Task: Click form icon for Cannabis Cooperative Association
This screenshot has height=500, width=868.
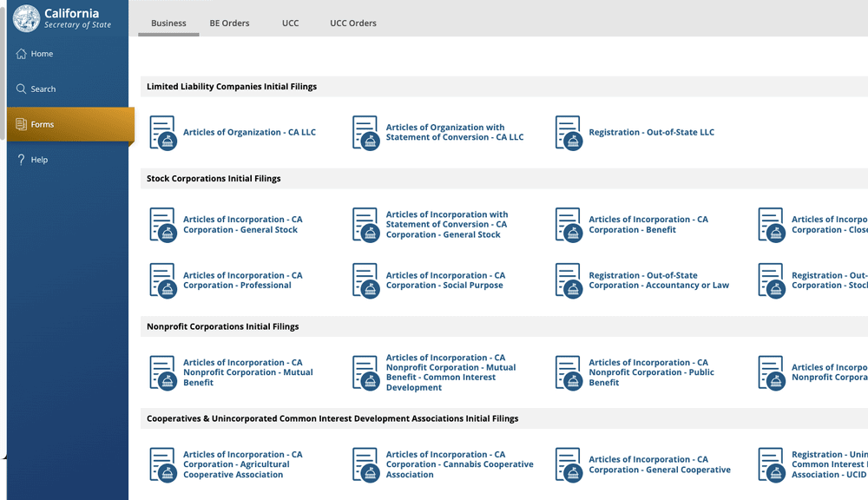Action: pyautogui.click(x=366, y=465)
